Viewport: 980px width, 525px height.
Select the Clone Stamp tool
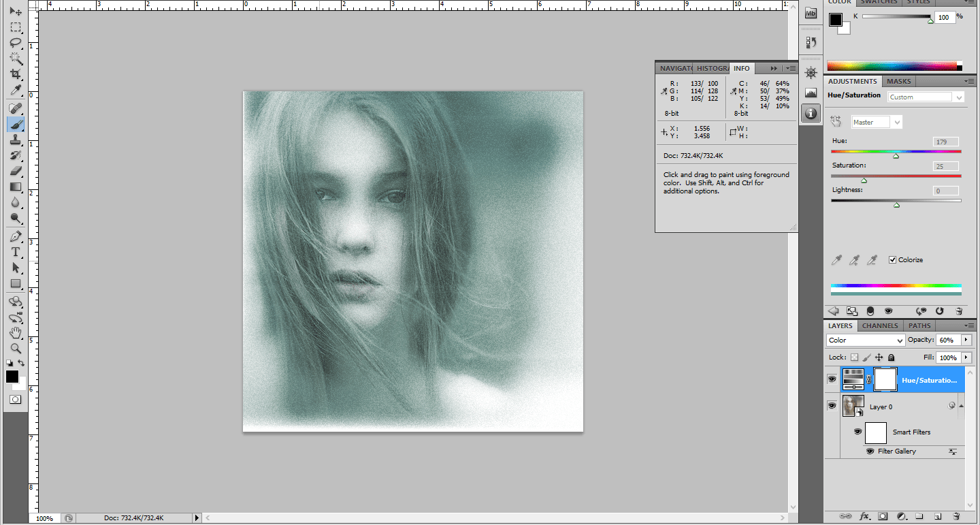tap(16, 140)
